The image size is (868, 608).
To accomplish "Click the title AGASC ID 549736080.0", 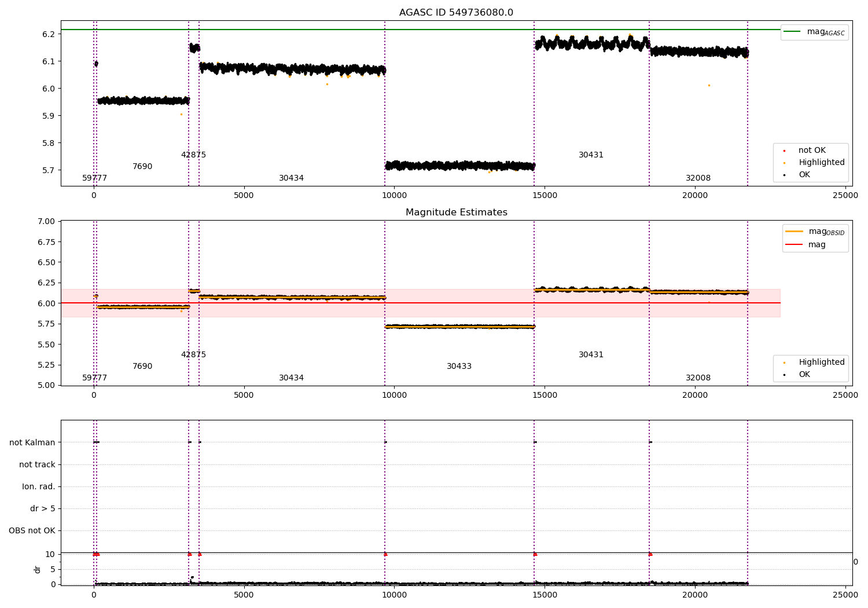I will (x=456, y=13).
